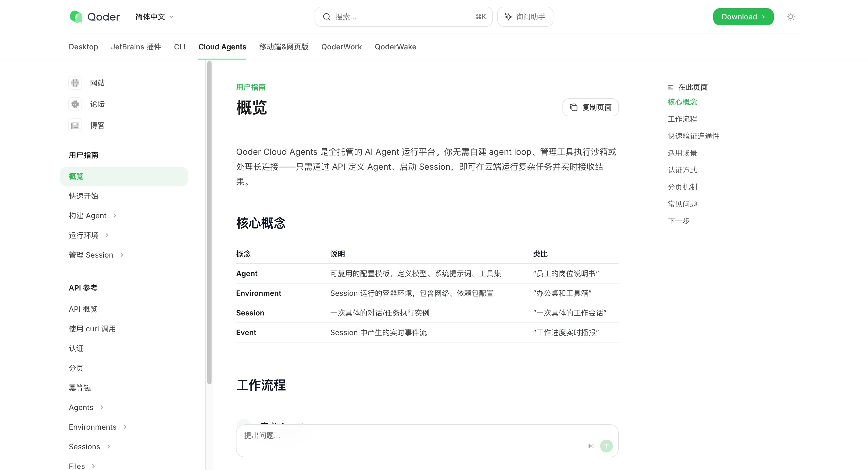Click the copy icon in 复制页面 button
Screen dimensions: 868x470
click(574, 107)
